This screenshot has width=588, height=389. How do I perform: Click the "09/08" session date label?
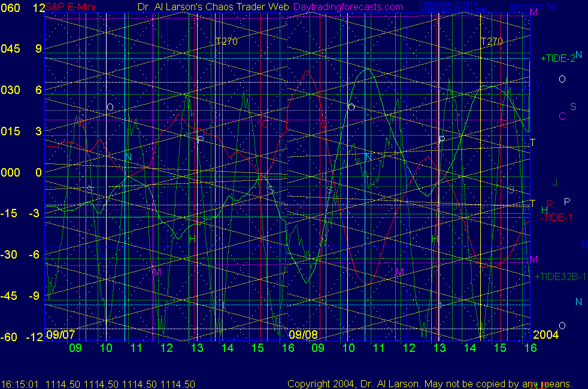[x=304, y=335]
